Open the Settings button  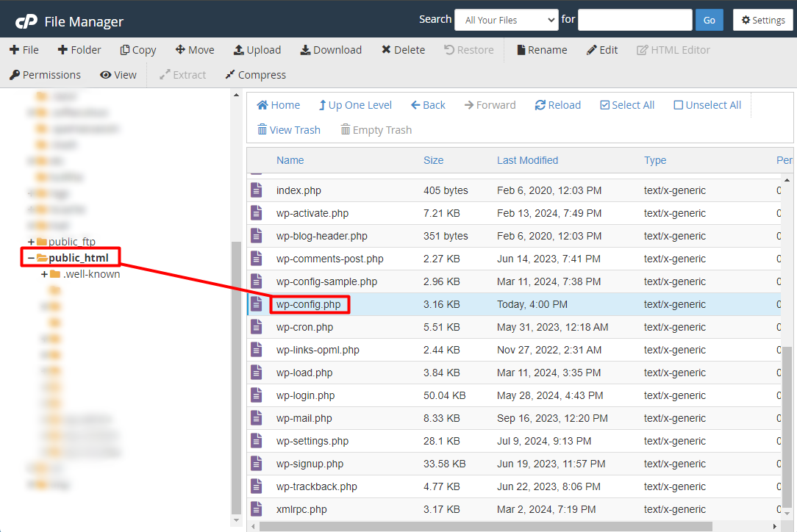pos(763,21)
